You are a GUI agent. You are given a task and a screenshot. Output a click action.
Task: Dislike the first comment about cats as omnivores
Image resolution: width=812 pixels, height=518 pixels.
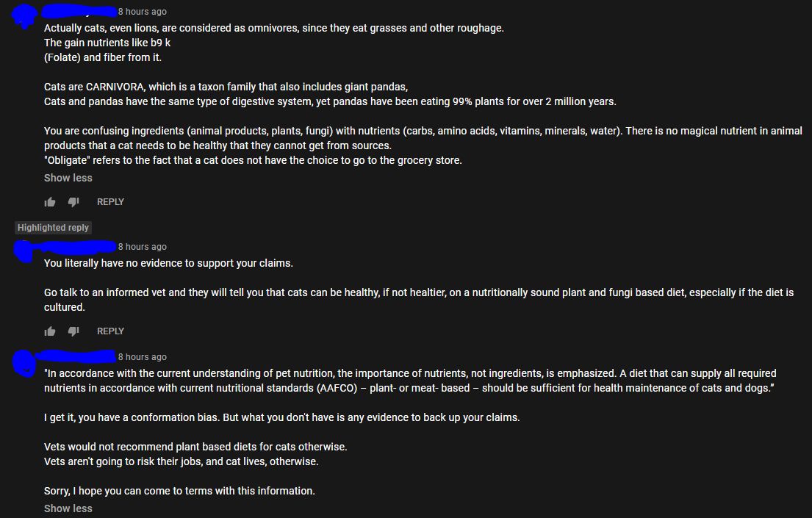click(x=73, y=202)
